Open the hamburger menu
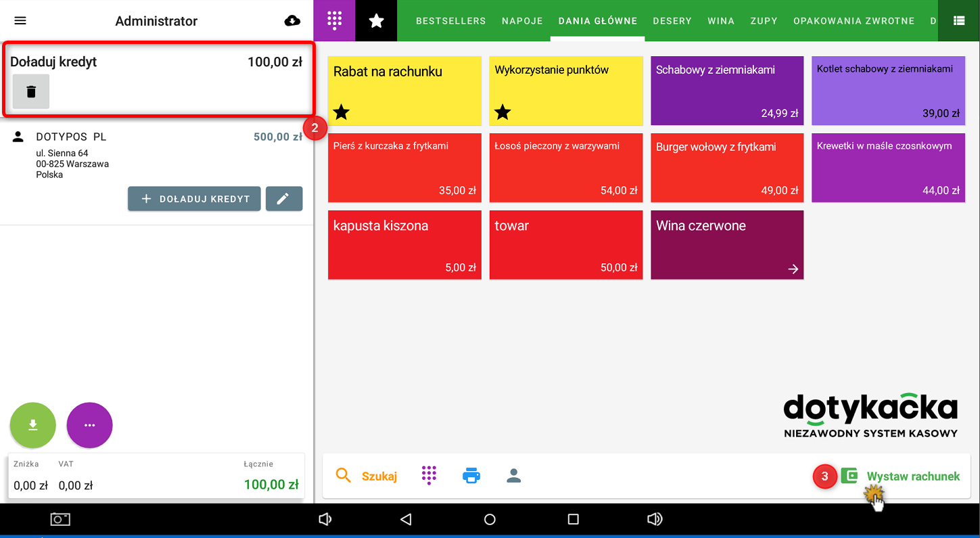The height and width of the screenshot is (538, 980). [20, 20]
